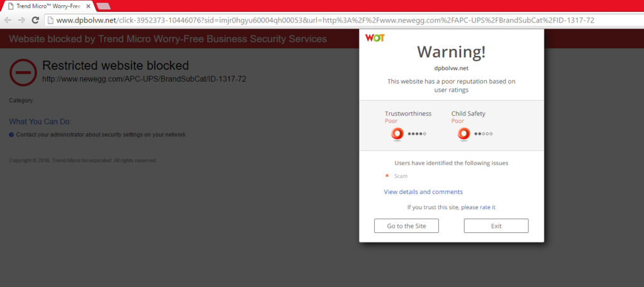
Task: Open a new tab button
Action: (x=103, y=6)
